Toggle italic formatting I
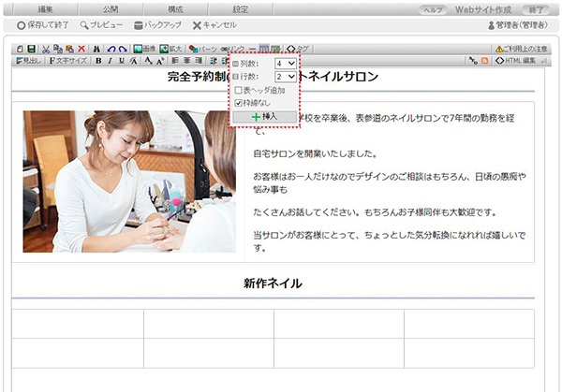562x392 pixels. click(110, 61)
